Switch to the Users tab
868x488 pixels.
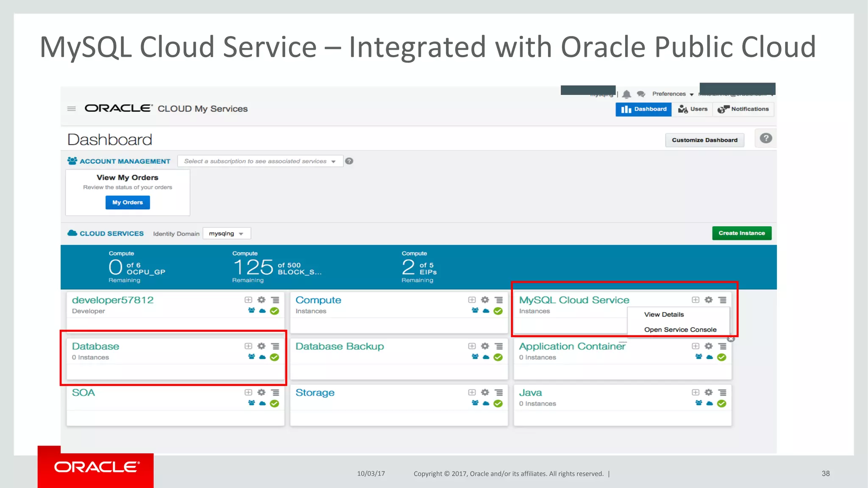click(x=693, y=109)
